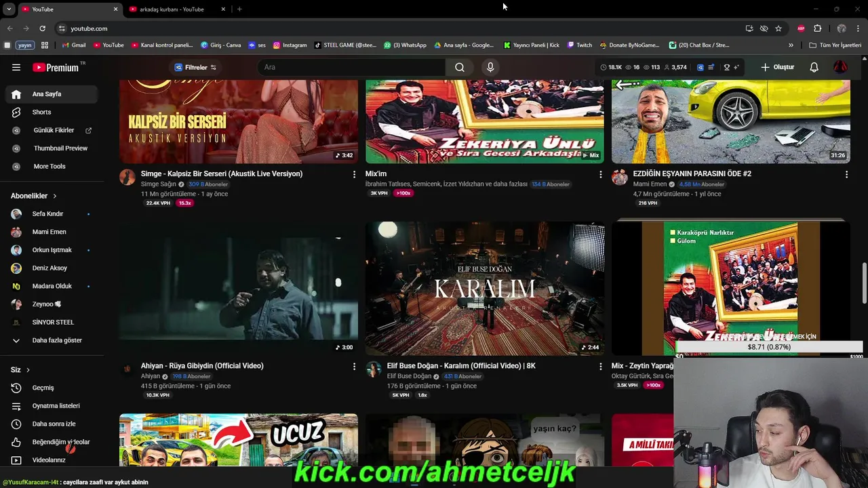Open a new browser tab
The height and width of the screenshot is (488, 868).
point(239,9)
